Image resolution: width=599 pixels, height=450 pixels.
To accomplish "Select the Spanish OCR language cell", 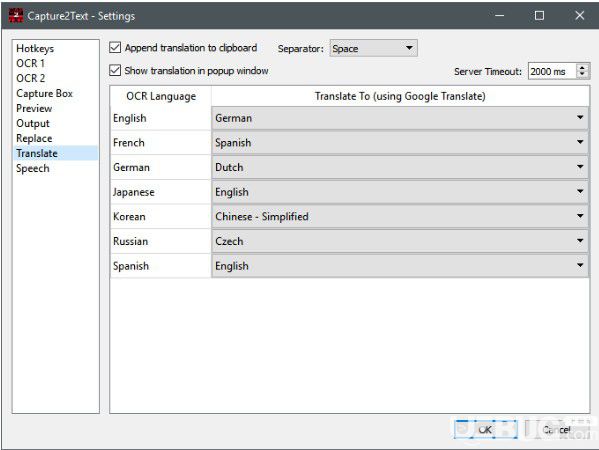I will pyautogui.click(x=160, y=266).
